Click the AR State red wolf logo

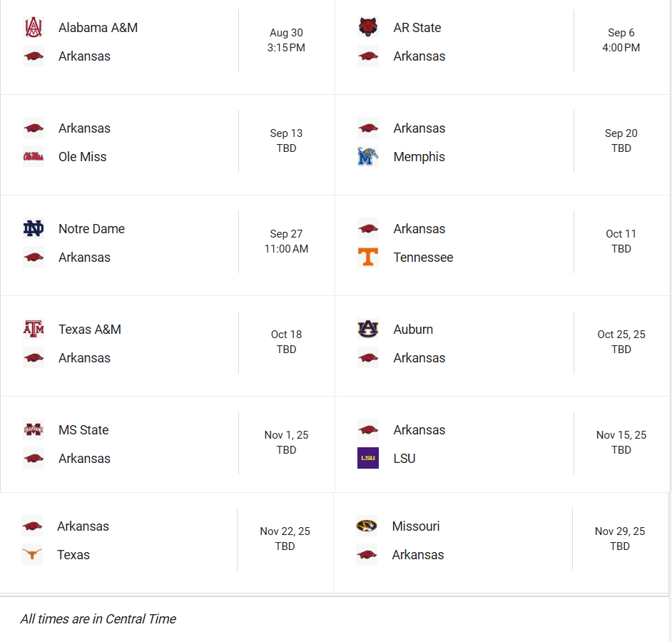coord(368,28)
